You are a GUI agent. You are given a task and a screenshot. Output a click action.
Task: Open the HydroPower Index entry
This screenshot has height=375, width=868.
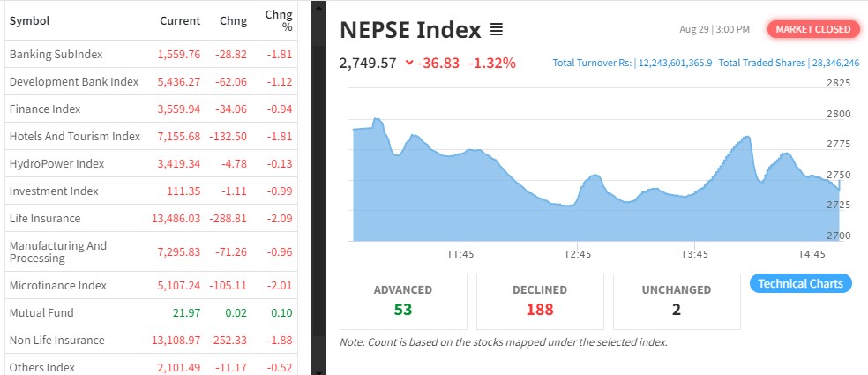(x=56, y=164)
